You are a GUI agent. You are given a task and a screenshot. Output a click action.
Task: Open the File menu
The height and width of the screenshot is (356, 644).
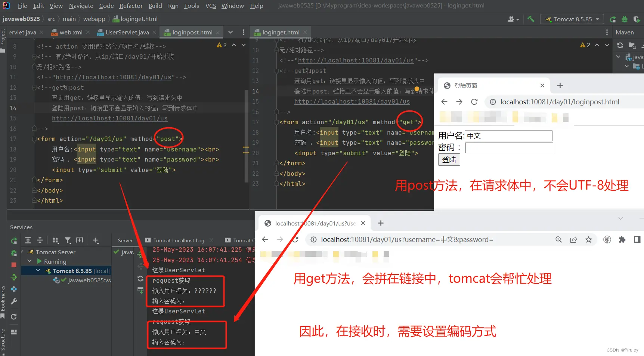coord(22,6)
